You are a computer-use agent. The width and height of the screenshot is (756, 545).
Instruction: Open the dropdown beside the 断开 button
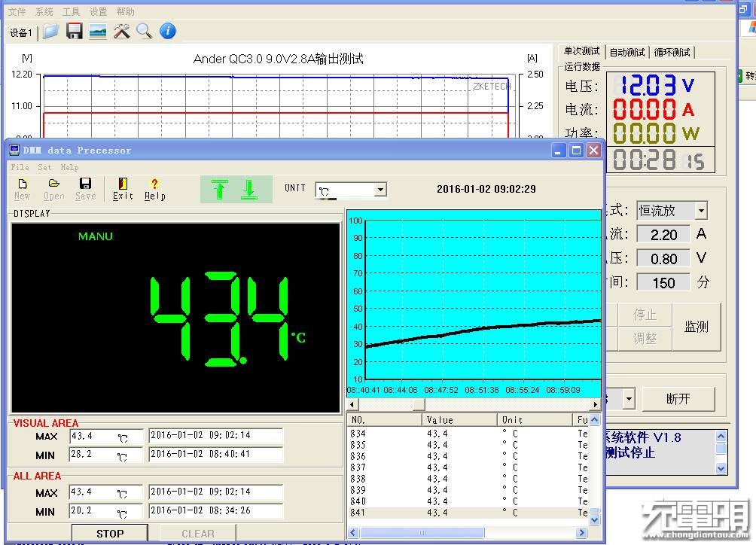tap(628, 399)
